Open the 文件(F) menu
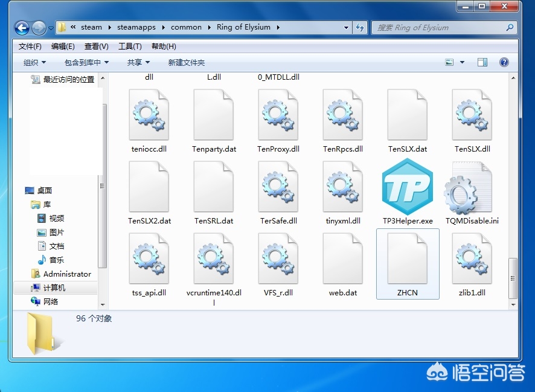Screen dimensions: 535x392 [30, 47]
